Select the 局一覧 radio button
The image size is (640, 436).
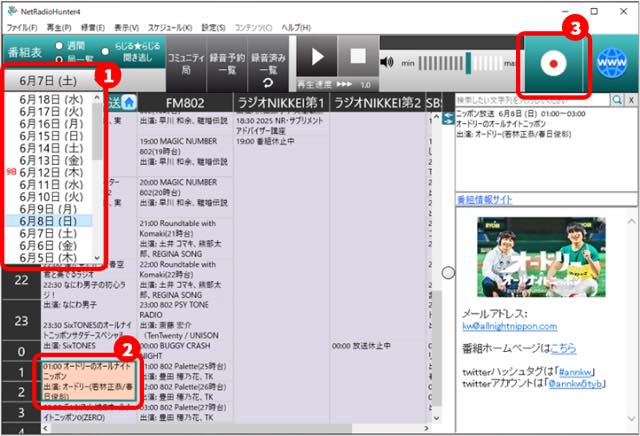tap(59, 60)
